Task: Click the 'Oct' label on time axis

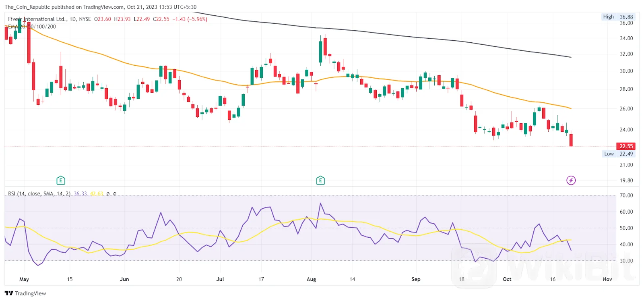Action: tap(507, 279)
